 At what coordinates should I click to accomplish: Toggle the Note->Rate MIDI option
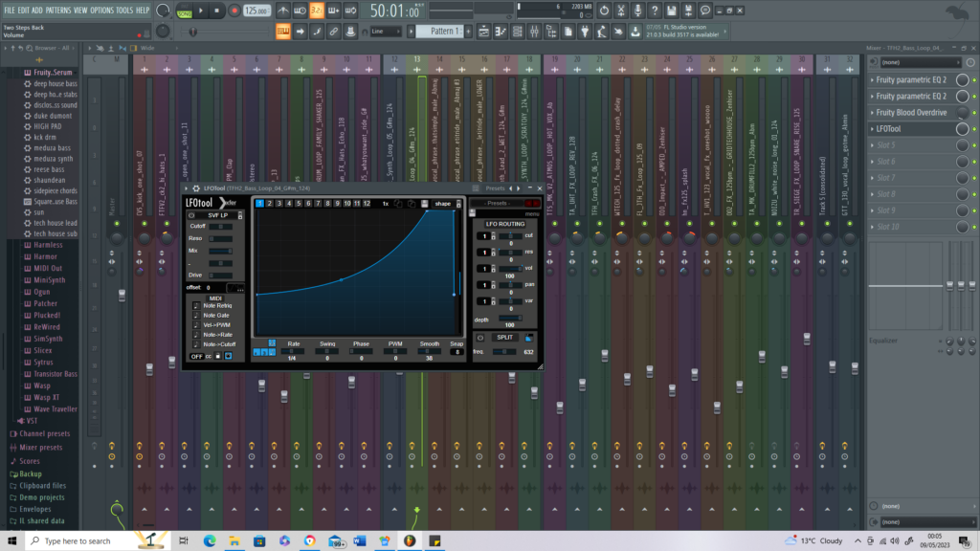click(x=196, y=335)
